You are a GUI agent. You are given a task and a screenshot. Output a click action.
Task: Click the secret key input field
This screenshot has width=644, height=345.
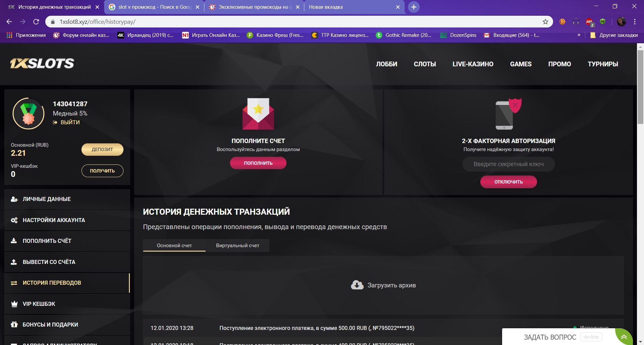(x=508, y=164)
